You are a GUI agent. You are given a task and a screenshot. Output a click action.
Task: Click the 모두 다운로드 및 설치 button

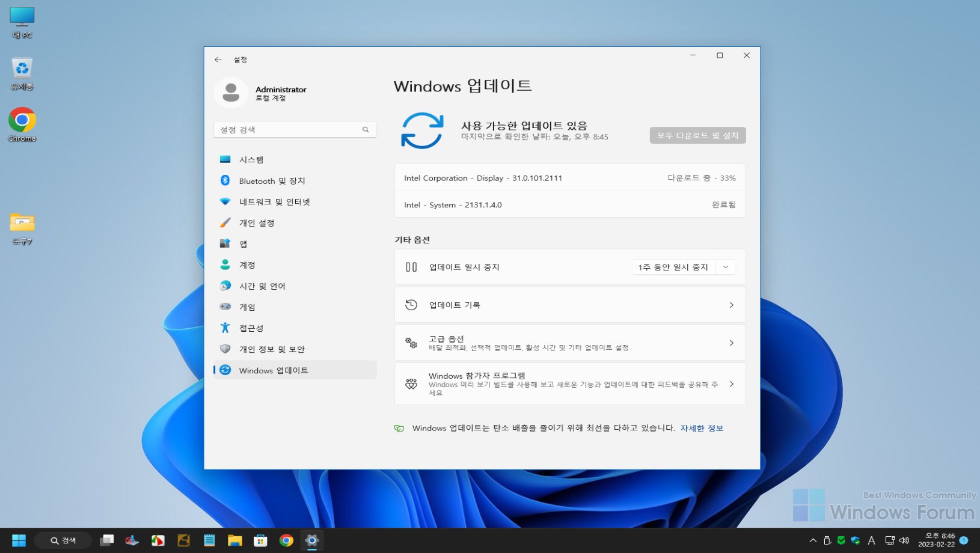pyautogui.click(x=697, y=135)
